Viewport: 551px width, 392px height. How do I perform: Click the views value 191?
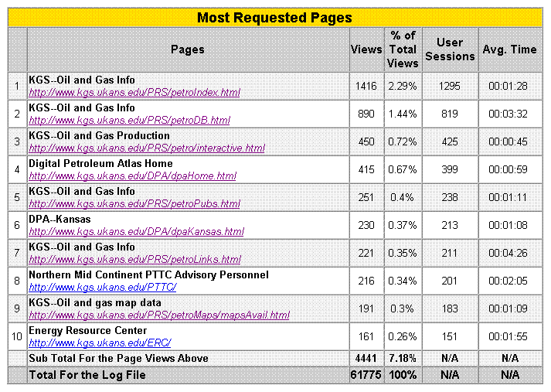(x=366, y=308)
